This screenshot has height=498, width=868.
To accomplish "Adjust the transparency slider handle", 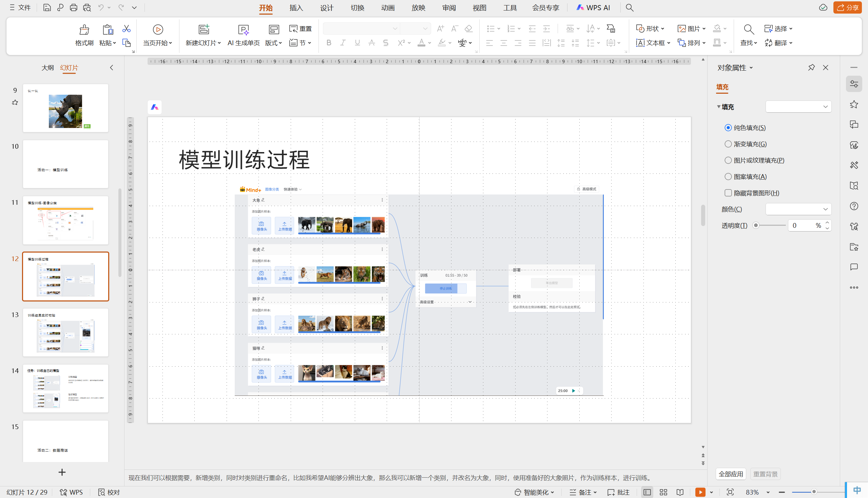I will pyautogui.click(x=756, y=225).
